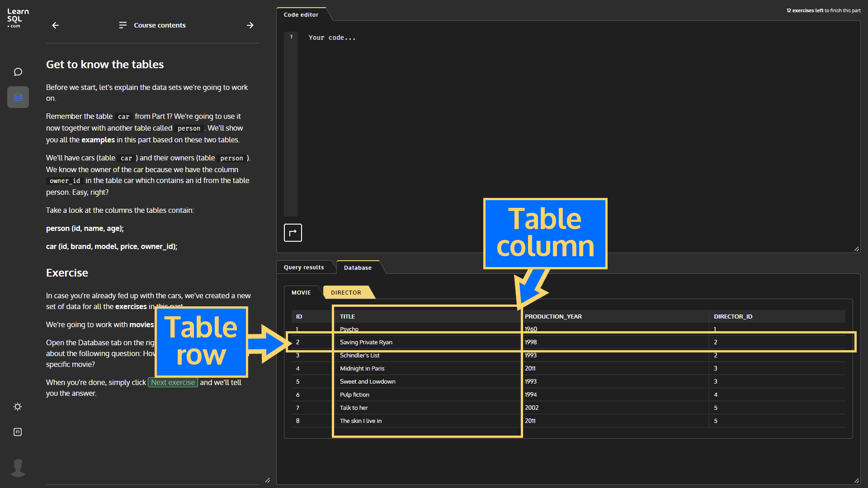The width and height of the screenshot is (868, 488).
Task: Go to next lesson with the right arrow
Action: (x=250, y=25)
